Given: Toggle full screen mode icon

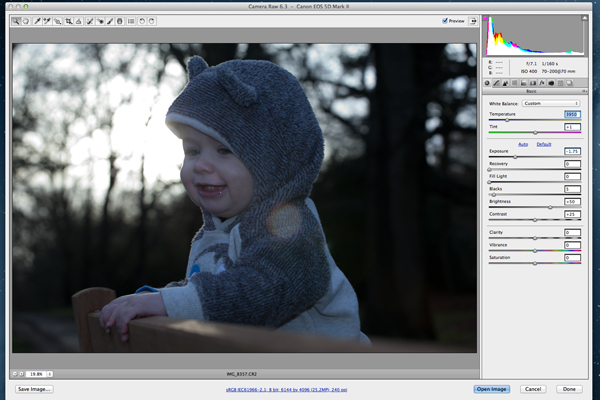Looking at the screenshot, I should click(x=472, y=20).
